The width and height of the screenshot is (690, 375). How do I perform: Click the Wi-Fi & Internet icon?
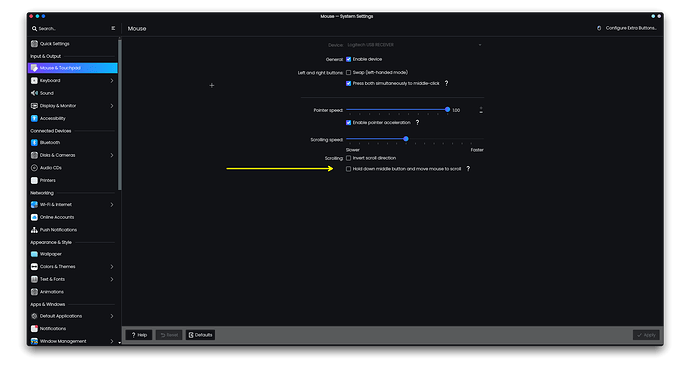click(34, 204)
